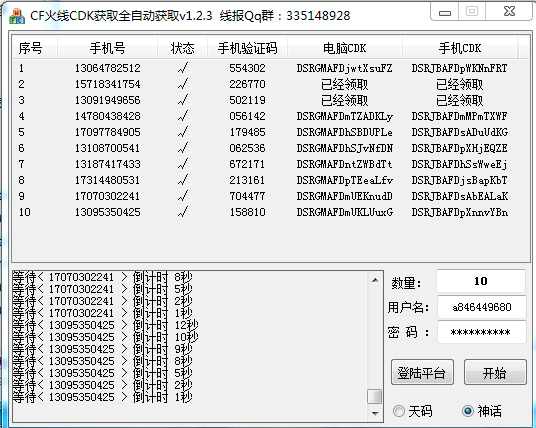Select phone number 13064782512
The width and height of the screenshot is (536, 428).
click(108, 68)
